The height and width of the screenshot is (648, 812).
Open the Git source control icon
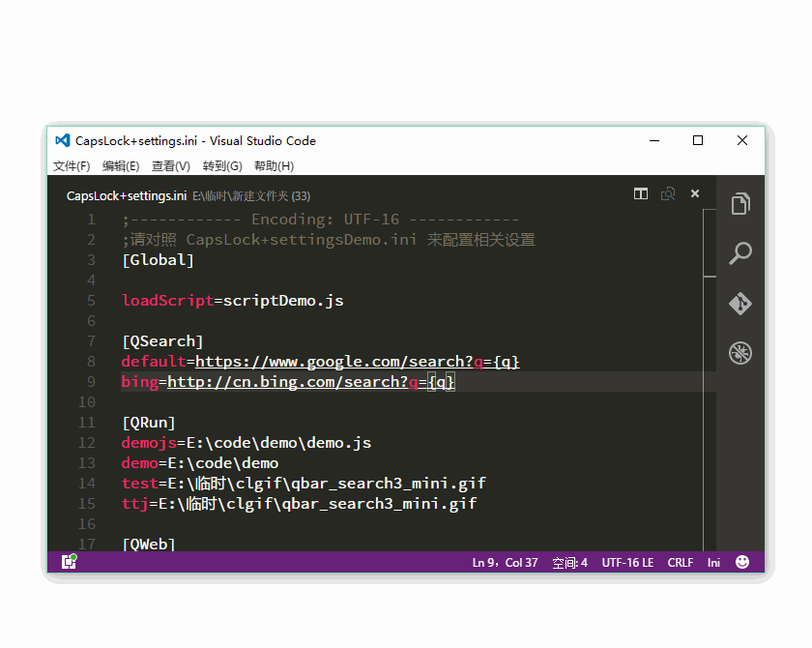click(x=740, y=304)
